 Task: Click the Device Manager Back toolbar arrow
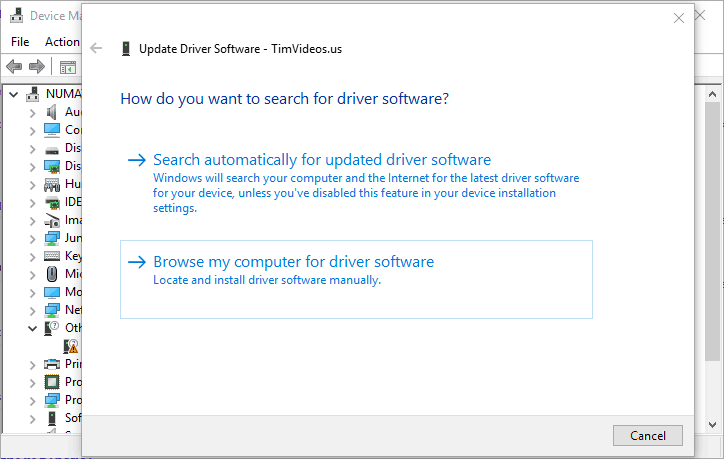14,67
